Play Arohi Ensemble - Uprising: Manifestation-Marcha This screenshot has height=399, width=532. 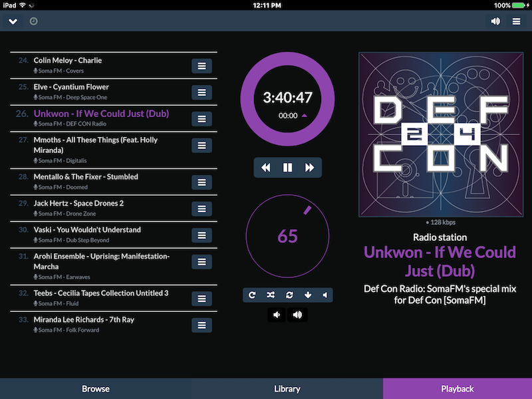(102, 261)
